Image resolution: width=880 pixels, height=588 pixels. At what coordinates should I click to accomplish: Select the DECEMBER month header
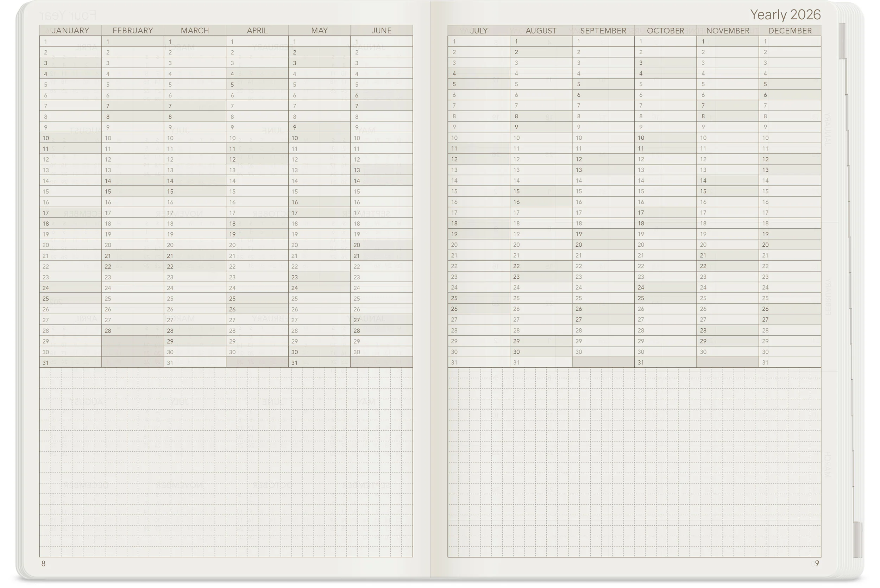(790, 30)
